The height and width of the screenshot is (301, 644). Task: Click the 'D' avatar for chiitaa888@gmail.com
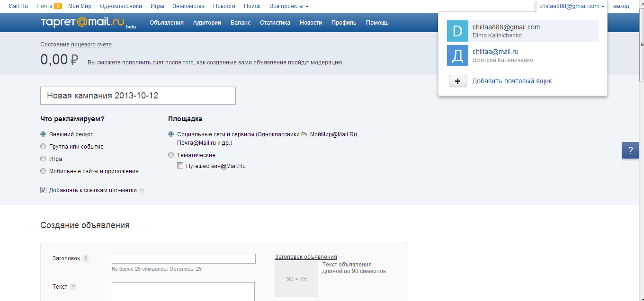point(457,31)
